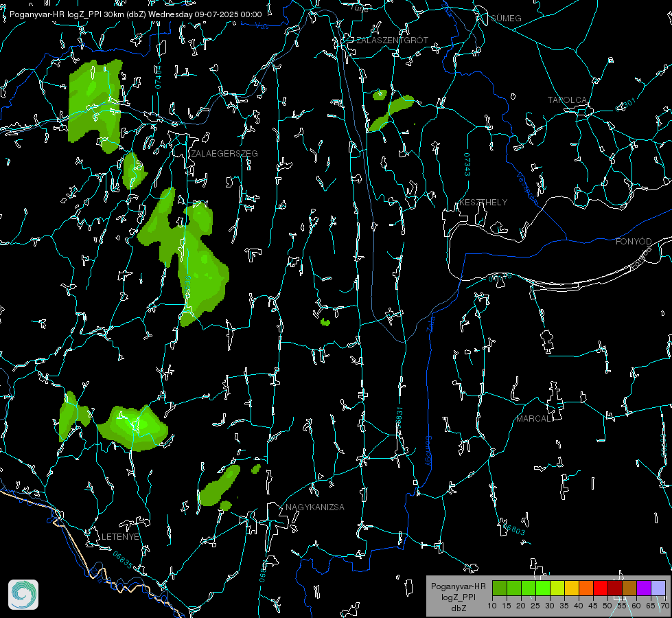The image size is (672, 618).
Task: Click the 45–50 dBZ bright red legend swatch
Action: (x=601, y=588)
